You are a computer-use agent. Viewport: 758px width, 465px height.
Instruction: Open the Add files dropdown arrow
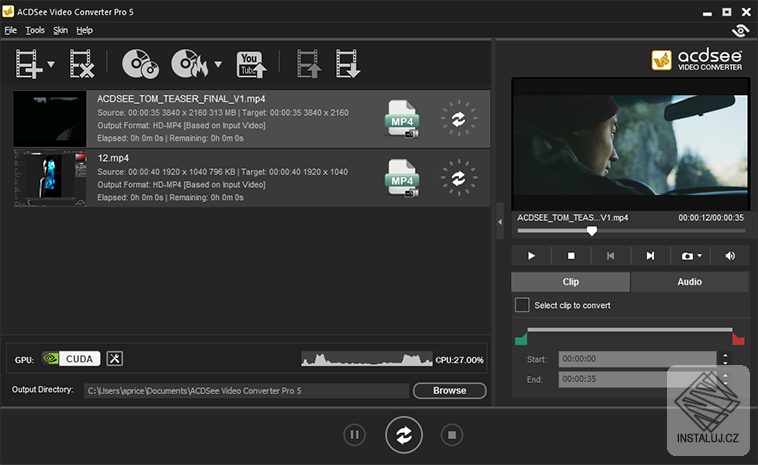(x=51, y=64)
